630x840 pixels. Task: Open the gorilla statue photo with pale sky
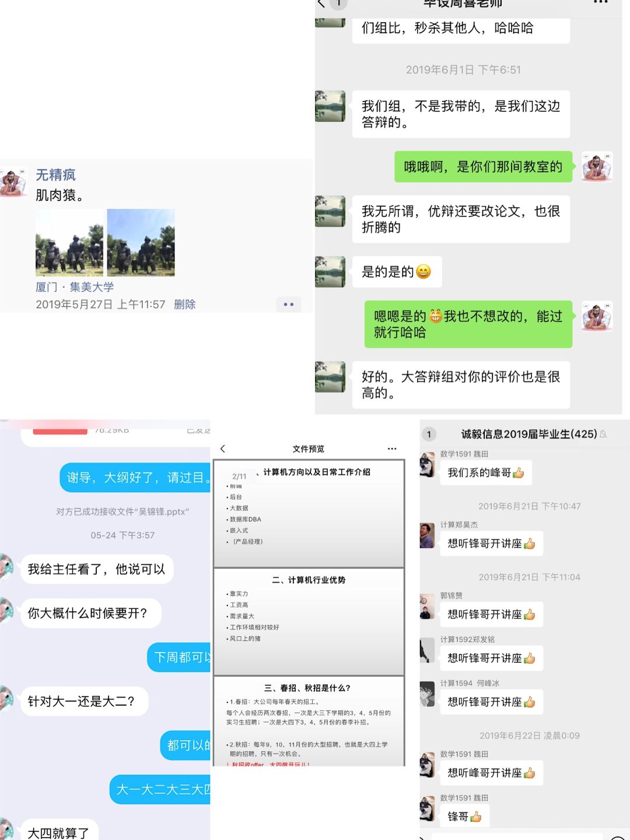pos(69,242)
